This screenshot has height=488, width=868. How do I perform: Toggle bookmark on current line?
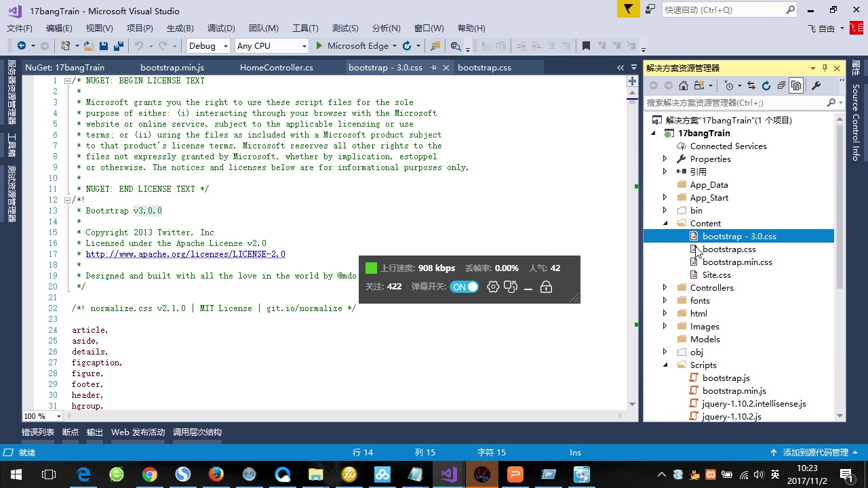click(586, 46)
